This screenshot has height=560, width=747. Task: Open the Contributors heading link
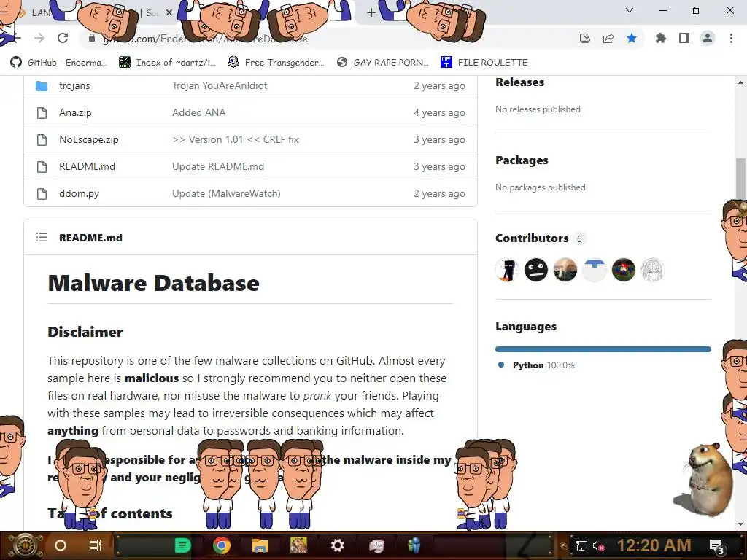[x=532, y=238]
